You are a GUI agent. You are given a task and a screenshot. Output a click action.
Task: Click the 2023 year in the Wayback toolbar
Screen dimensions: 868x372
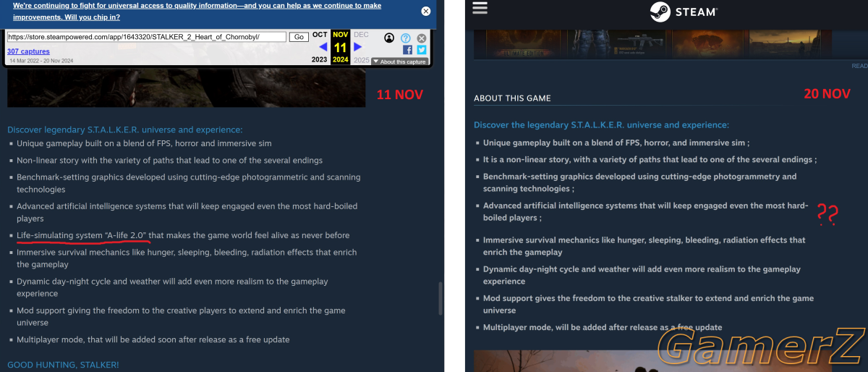click(x=320, y=59)
